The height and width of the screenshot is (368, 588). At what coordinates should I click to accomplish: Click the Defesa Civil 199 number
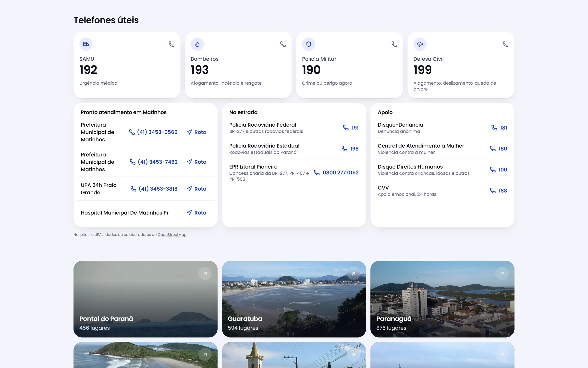pyautogui.click(x=423, y=70)
